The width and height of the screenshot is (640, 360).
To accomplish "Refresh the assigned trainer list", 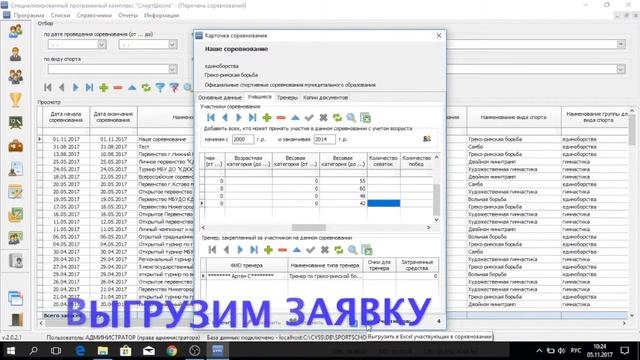I will 339,250.
